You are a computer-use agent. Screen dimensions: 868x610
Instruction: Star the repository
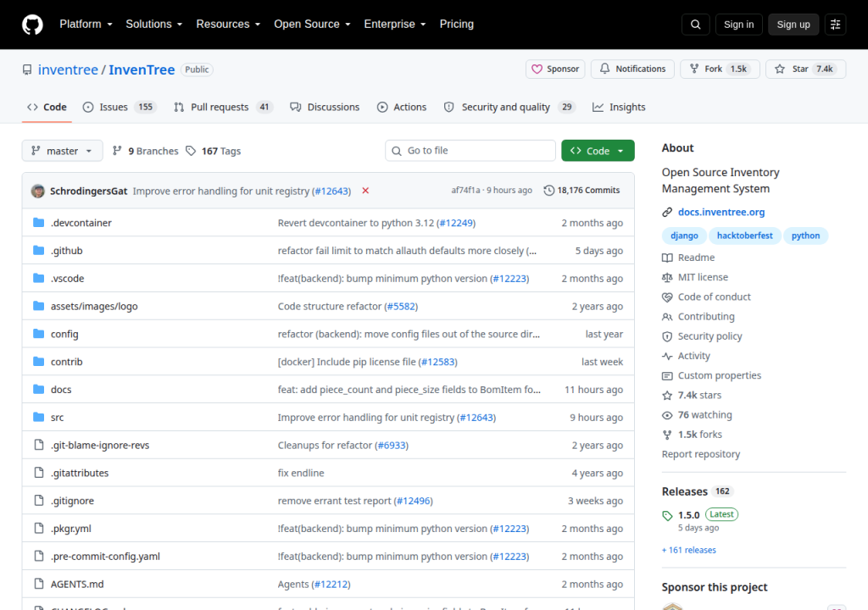click(806, 69)
